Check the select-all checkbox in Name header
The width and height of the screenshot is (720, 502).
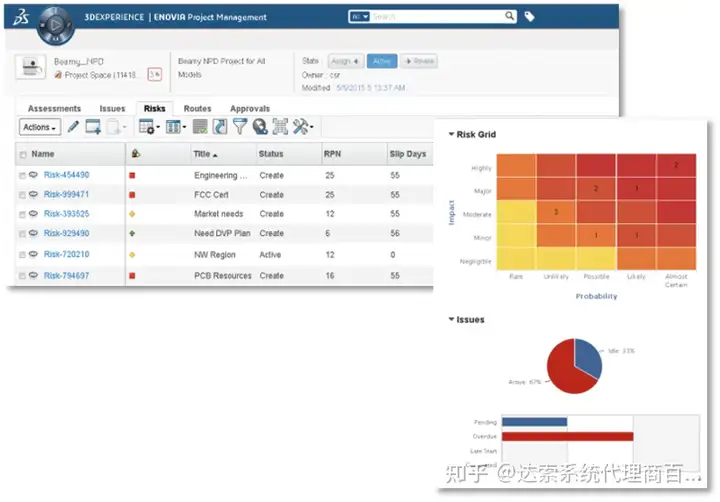(22, 155)
